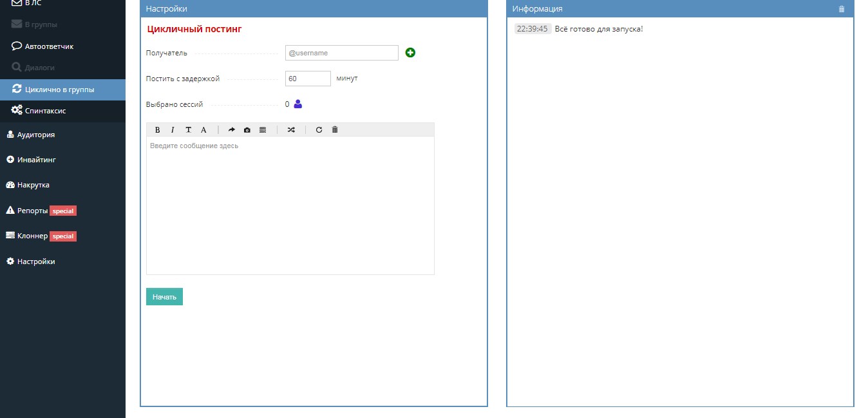
Task: Expand the Инвайтинг sidebar menu
Action: coord(36,160)
